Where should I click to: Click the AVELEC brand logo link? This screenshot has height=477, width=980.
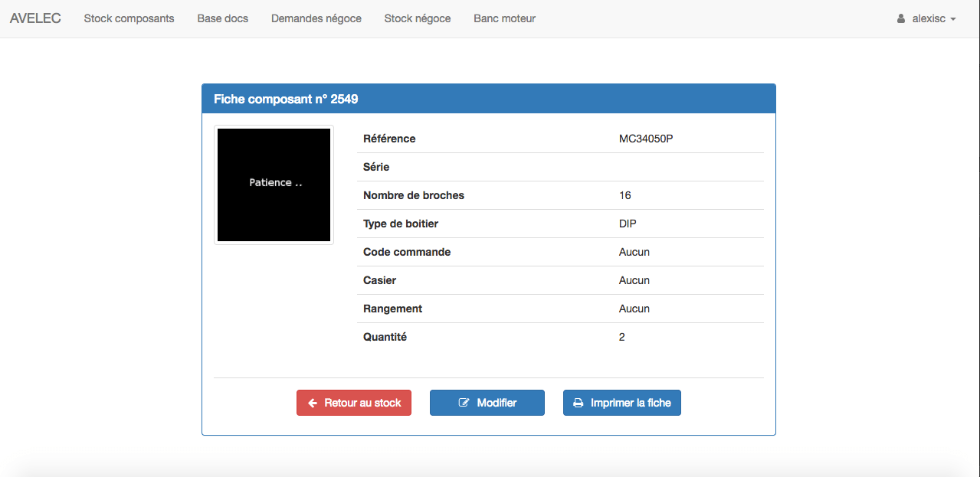pos(35,18)
